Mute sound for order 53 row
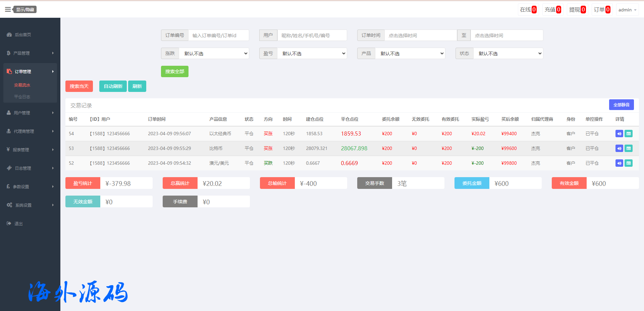644x311 pixels. pyautogui.click(x=619, y=148)
